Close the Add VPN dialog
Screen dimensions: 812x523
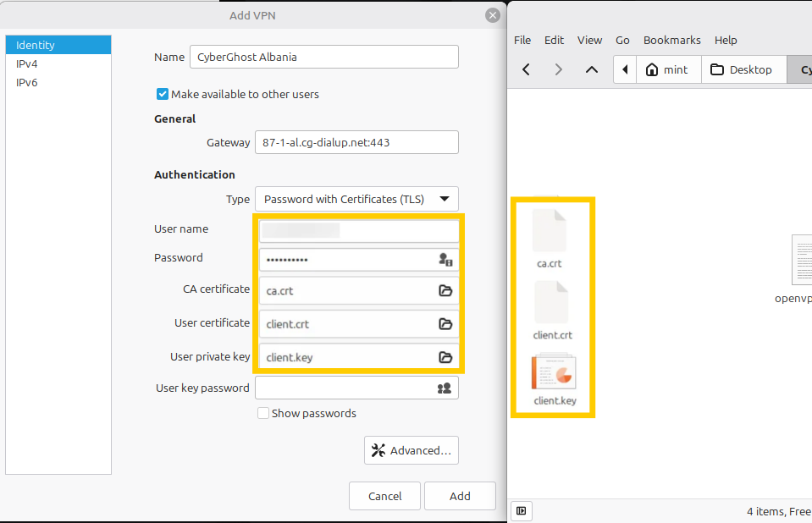click(493, 15)
